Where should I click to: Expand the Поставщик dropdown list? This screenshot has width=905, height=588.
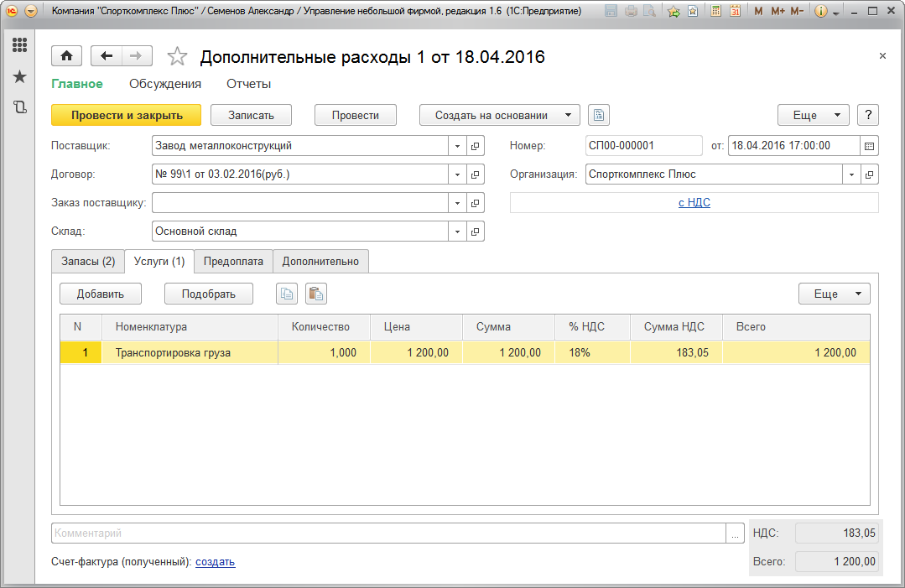tap(457, 146)
